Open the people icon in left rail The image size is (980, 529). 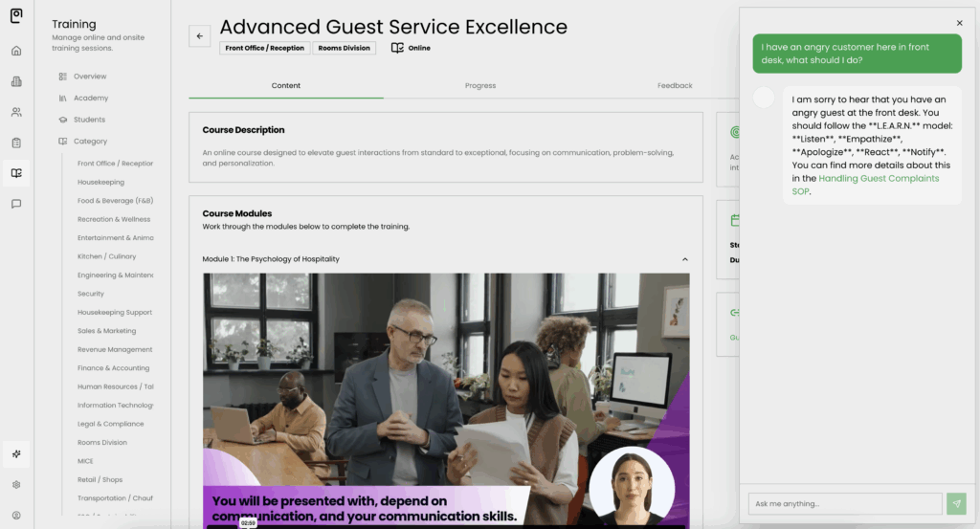(16, 112)
